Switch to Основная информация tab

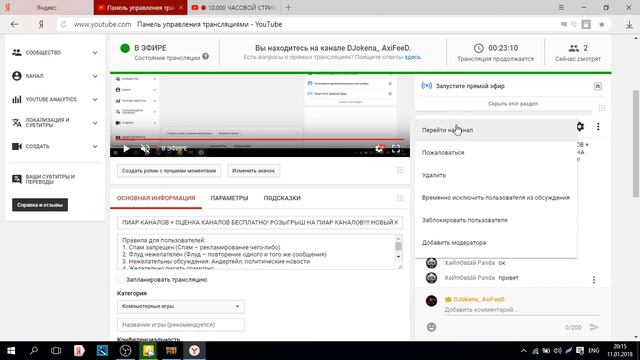pyautogui.click(x=156, y=198)
